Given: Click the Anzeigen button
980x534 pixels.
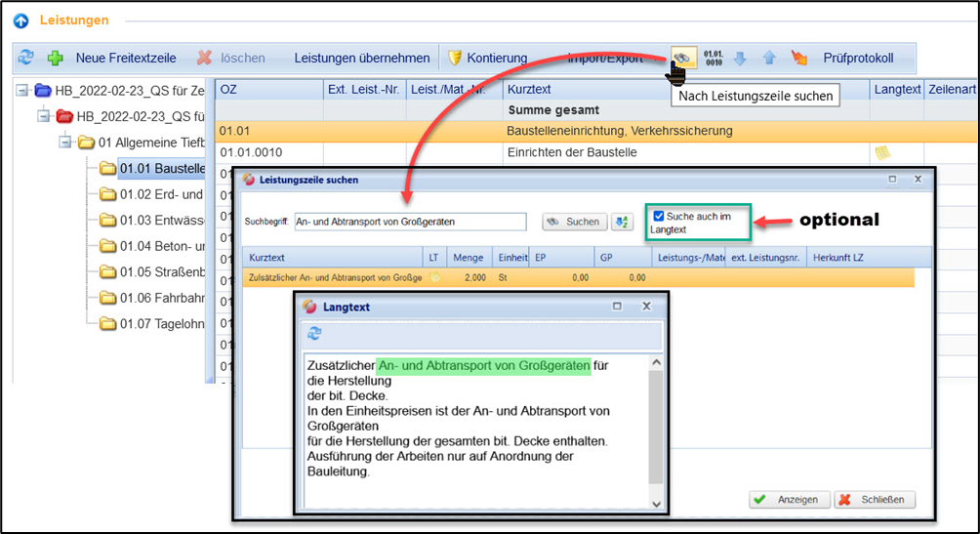Looking at the screenshot, I should click(790, 499).
